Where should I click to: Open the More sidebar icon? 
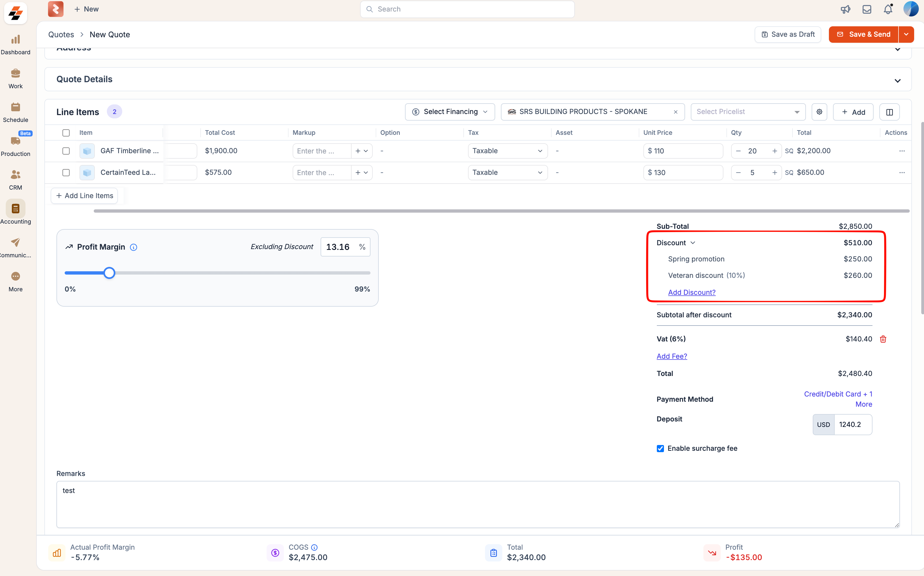[x=15, y=281]
